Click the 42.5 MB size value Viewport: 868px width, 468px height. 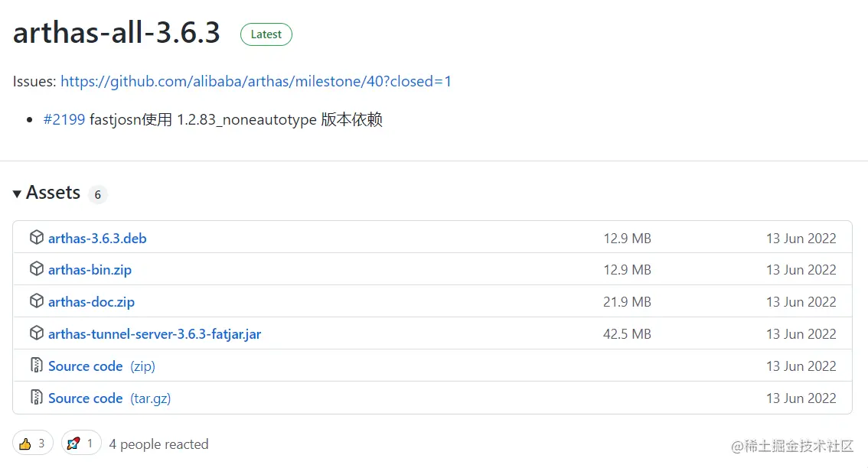(627, 334)
